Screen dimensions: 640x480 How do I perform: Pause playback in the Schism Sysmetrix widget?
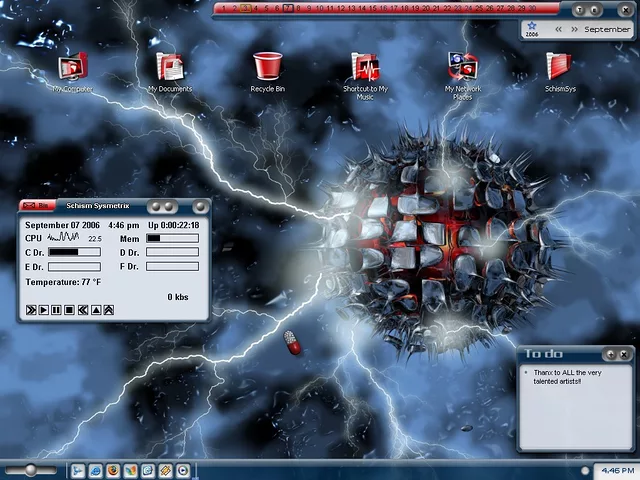(x=57, y=310)
